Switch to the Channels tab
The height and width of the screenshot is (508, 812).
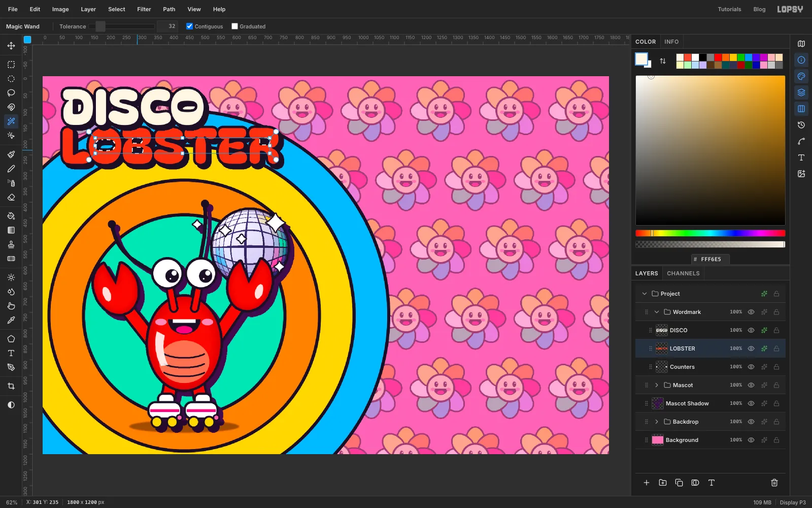tap(683, 273)
